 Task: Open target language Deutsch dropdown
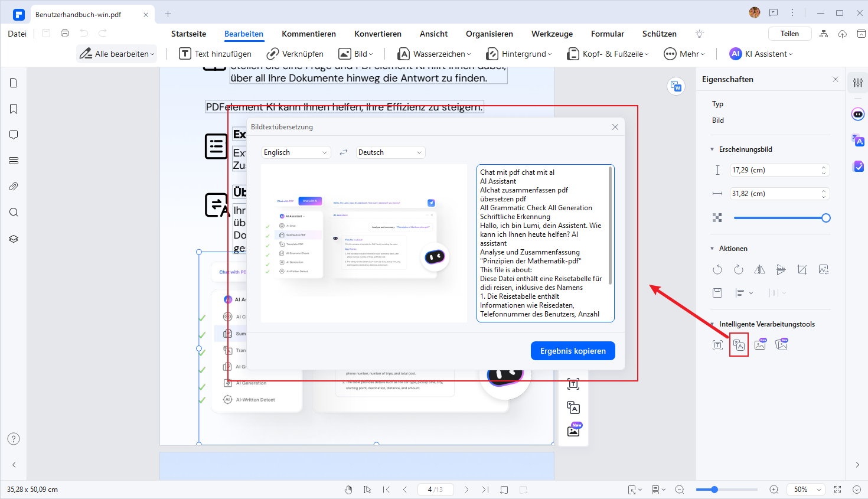pos(390,152)
